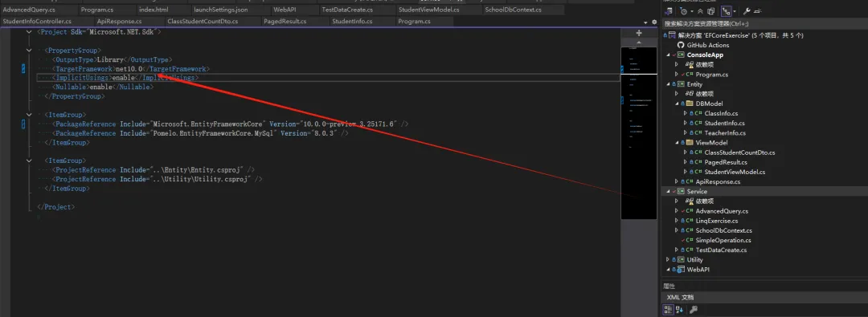Click the switch views icon in Solution Explorer toolbar
This screenshot has height=317, width=868.
[x=669, y=11]
